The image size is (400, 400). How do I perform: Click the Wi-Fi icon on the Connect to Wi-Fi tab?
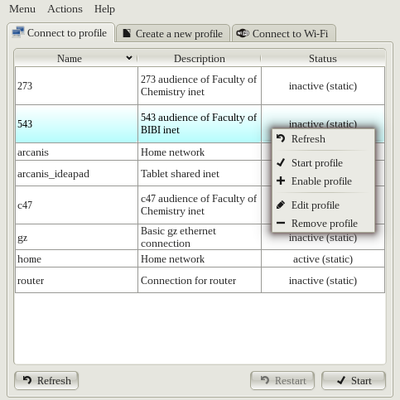(x=242, y=33)
